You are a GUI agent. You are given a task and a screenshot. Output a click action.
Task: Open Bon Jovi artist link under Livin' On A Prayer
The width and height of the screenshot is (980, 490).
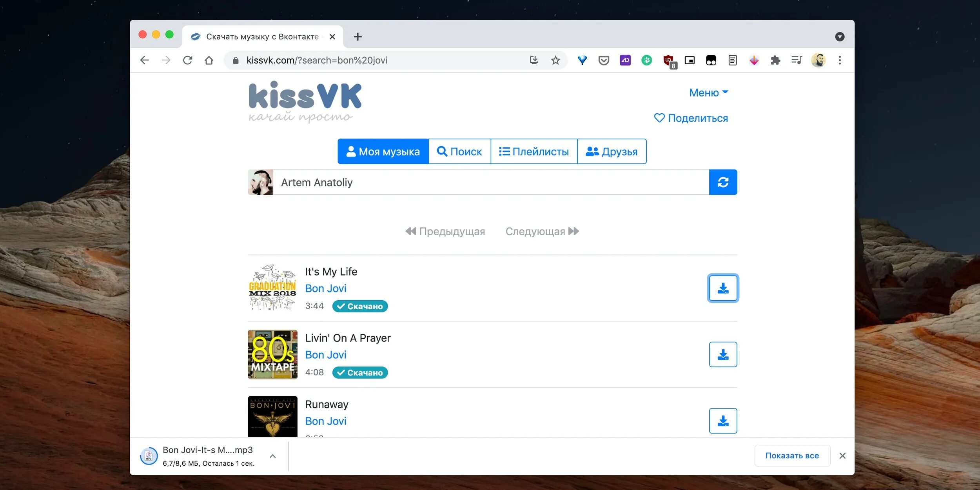pyautogui.click(x=326, y=354)
